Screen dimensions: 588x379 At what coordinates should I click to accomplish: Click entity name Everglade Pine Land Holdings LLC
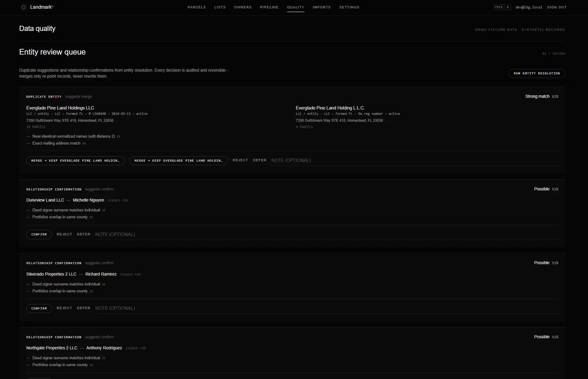60,108
